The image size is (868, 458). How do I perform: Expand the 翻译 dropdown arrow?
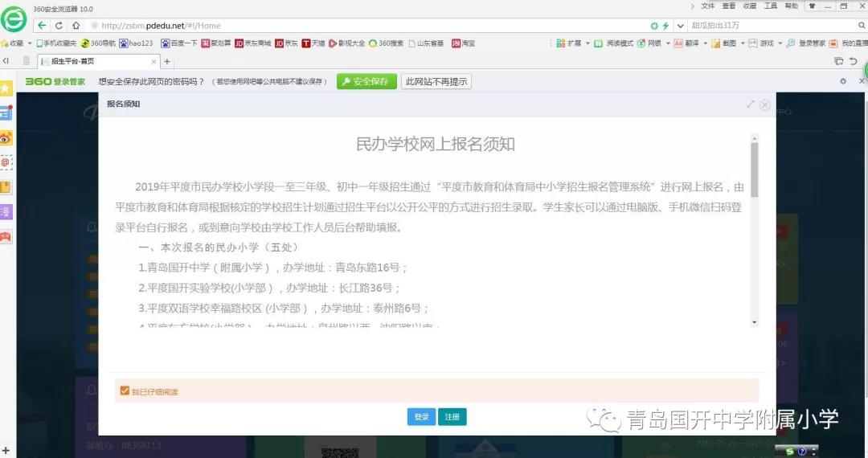(x=706, y=43)
